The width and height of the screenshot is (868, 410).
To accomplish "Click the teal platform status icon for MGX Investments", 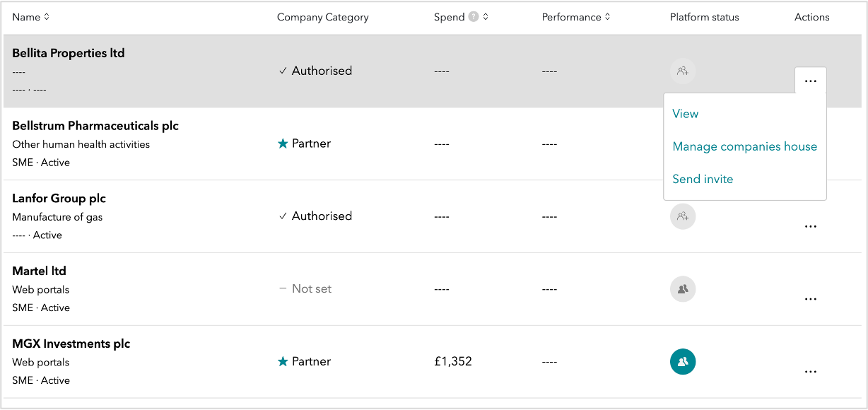I will coord(683,361).
